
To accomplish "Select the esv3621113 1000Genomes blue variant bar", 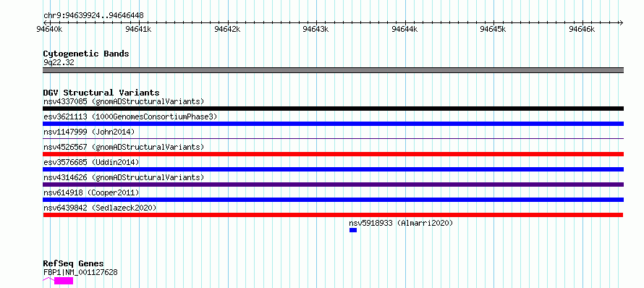I will tap(333, 124).
